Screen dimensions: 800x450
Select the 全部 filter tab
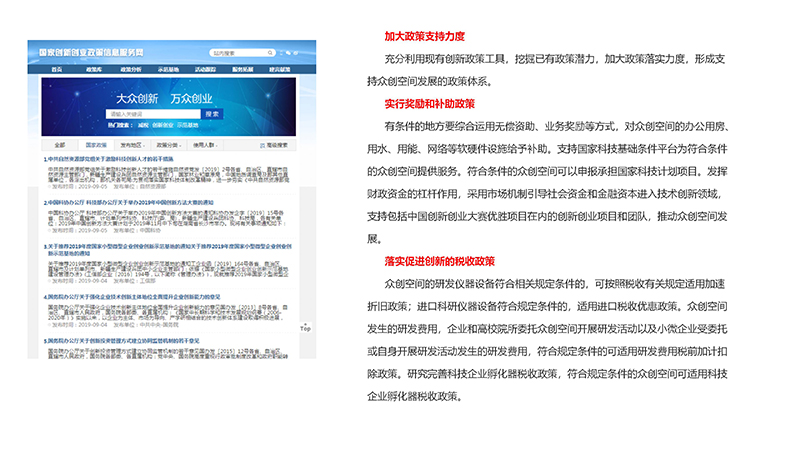pos(60,145)
